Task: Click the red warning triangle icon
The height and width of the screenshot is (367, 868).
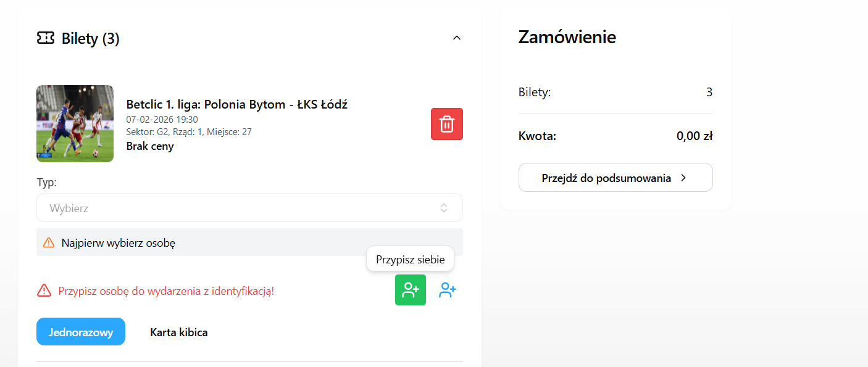Action: coord(44,291)
